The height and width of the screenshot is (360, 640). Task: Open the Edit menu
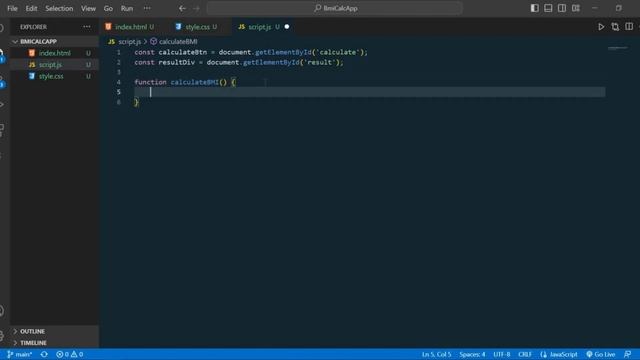click(31, 8)
